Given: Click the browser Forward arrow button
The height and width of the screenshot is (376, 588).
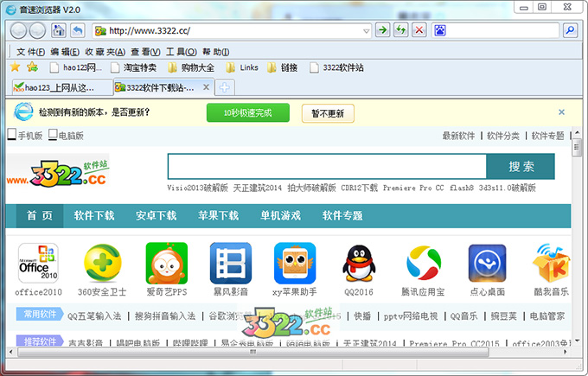Looking at the screenshot, I should coord(37,31).
